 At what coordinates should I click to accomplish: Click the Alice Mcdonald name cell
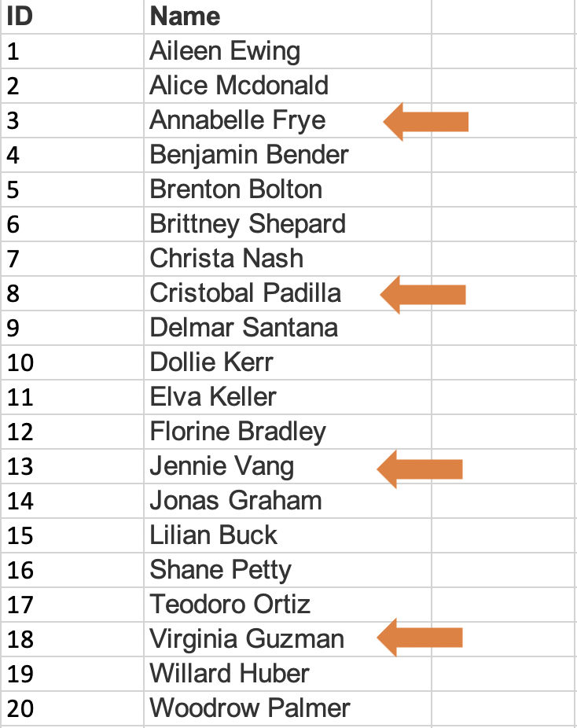click(x=287, y=86)
